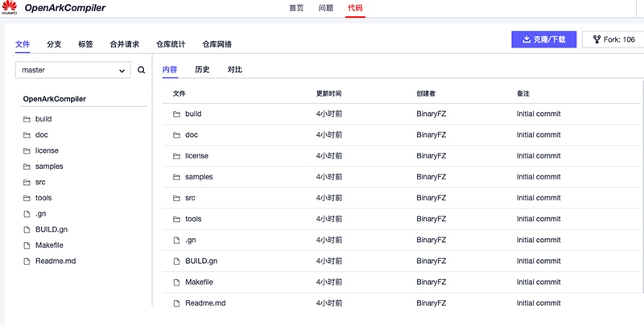
Task: Switch to the 对比 sub-tab
Action: point(234,70)
